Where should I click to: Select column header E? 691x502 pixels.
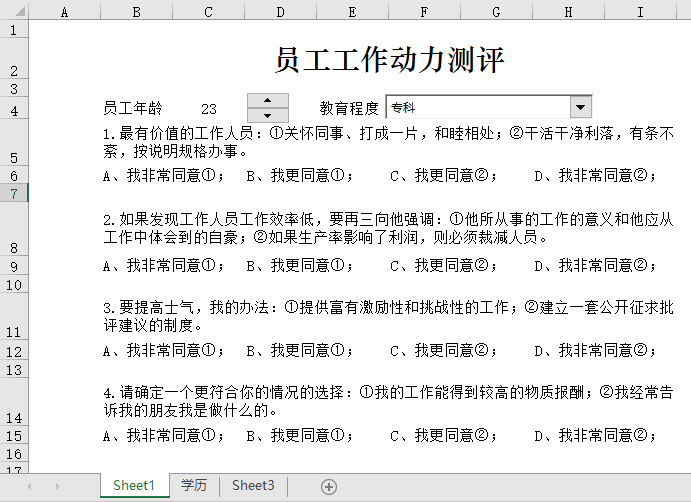(352, 12)
